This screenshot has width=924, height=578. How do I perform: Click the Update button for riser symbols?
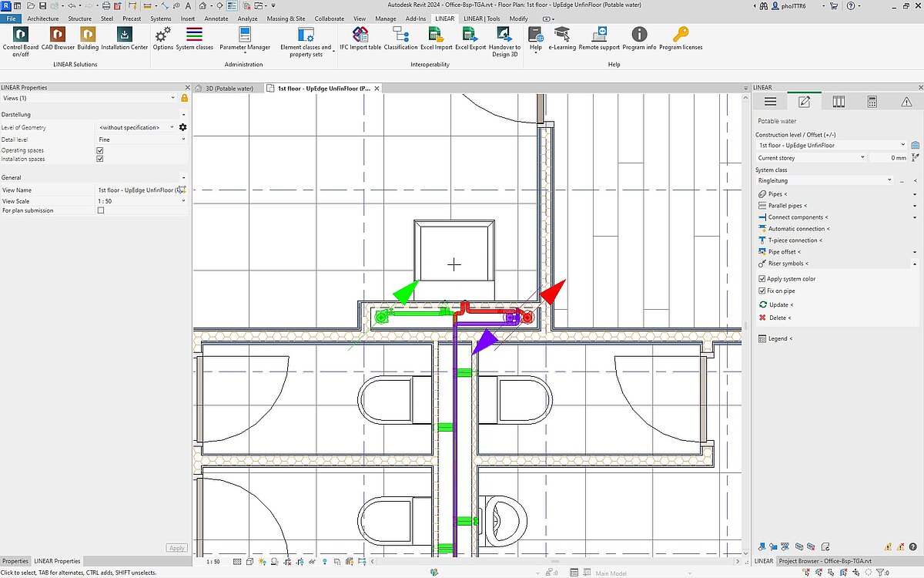(x=780, y=305)
